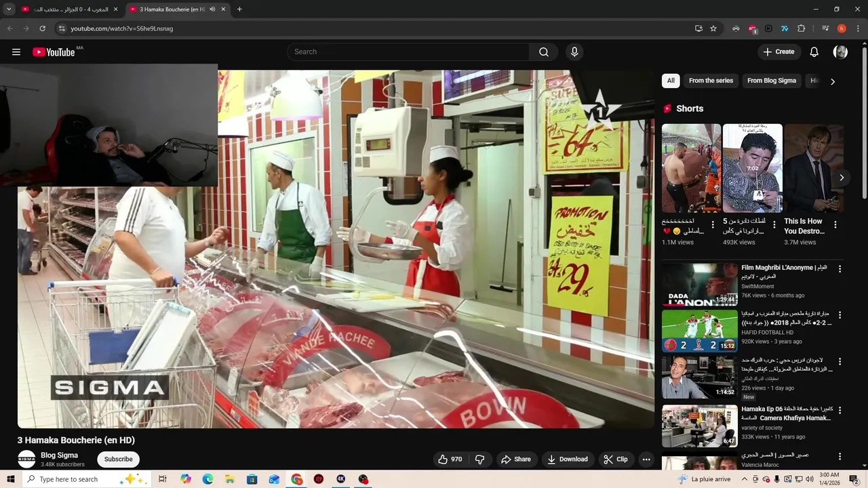
Task: Open menu for the 493K views short
Action: click(774, 224)
